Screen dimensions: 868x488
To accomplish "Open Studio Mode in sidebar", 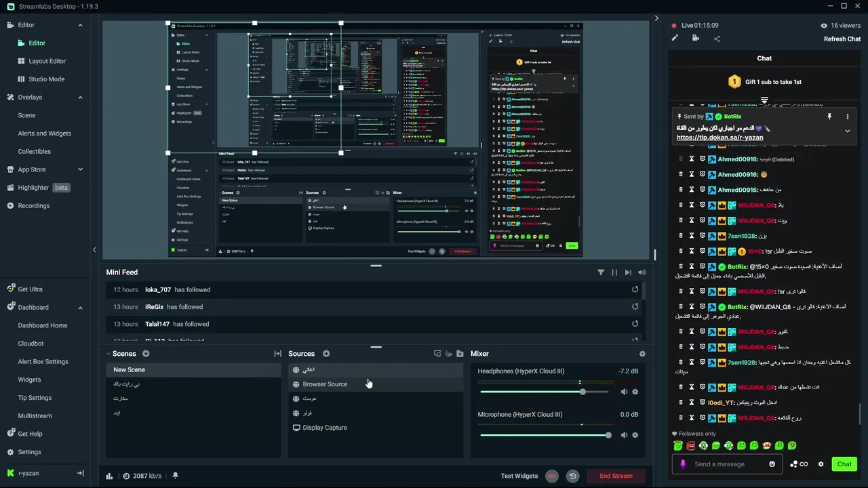I will 47,79.
